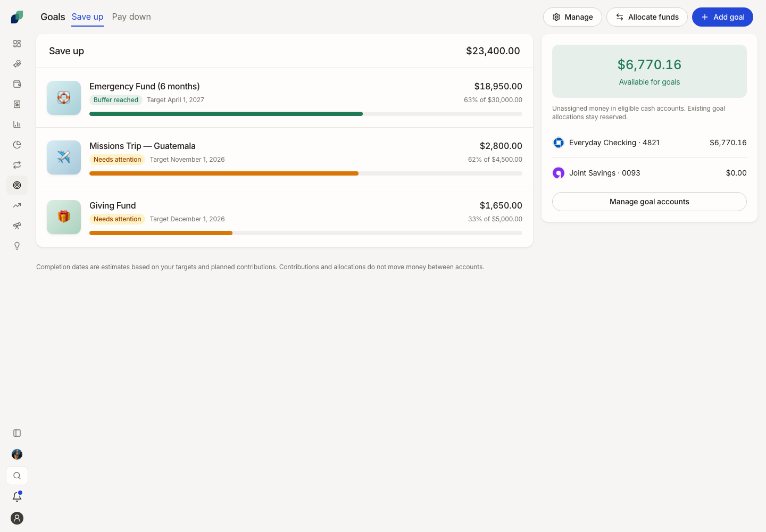The image size is (766, 532).
Task: Open the Missions Trip airplane thumbnail
Action: (64, 157)
